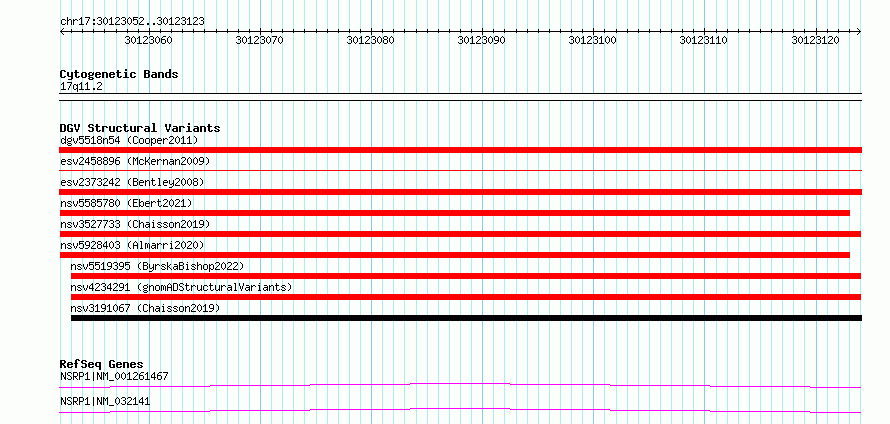Open variant nsv5519395 (ByrskaBishop2022) label
The image size is (890, 424).
click(157, 266)
